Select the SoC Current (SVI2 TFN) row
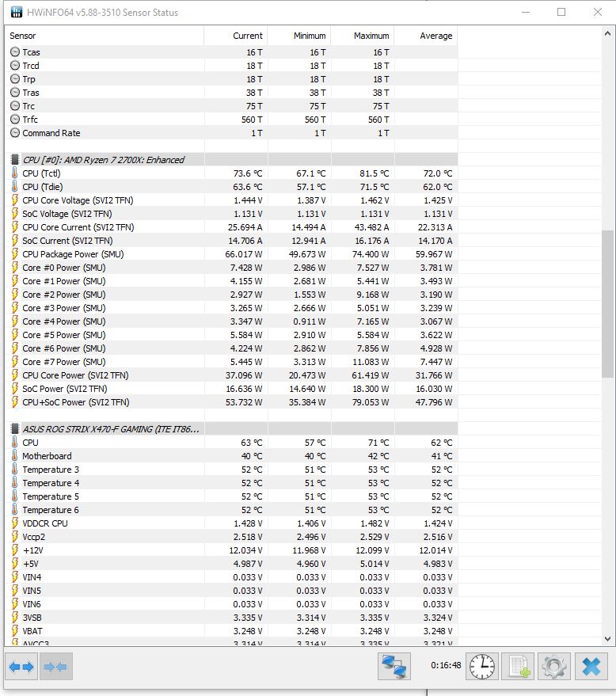This screenshot has height=696, width=616. [231, 241]
